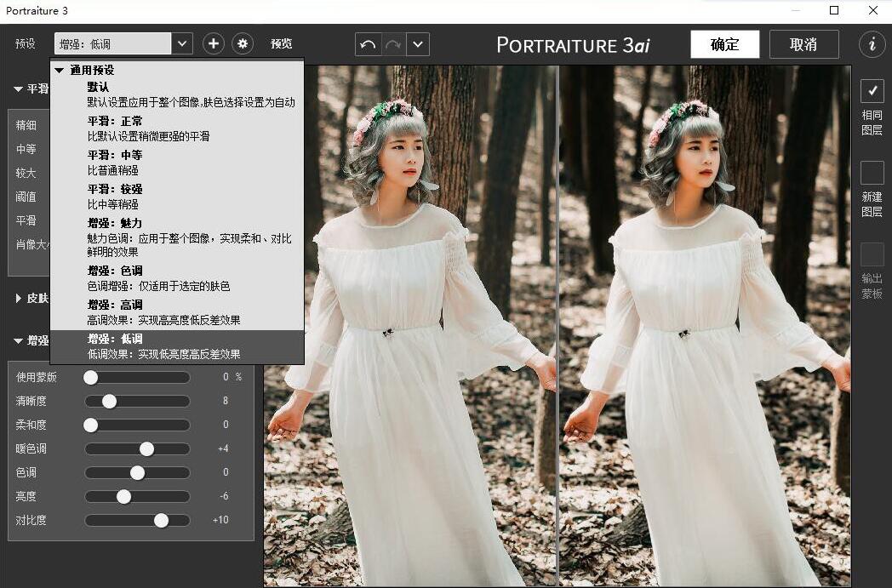This screenshot has height=588, width=892.
Task: Collapse the 增强 section triangle
Action: click(18, 340)
